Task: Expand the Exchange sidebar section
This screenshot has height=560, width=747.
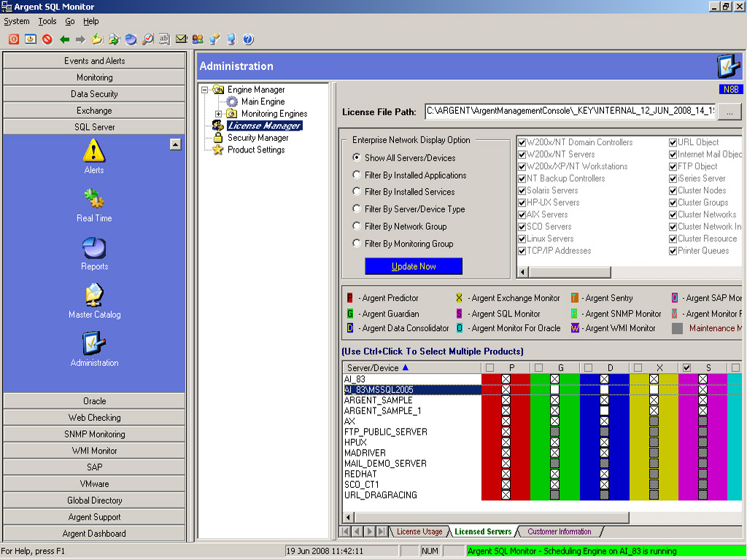Action: [94, 111]
